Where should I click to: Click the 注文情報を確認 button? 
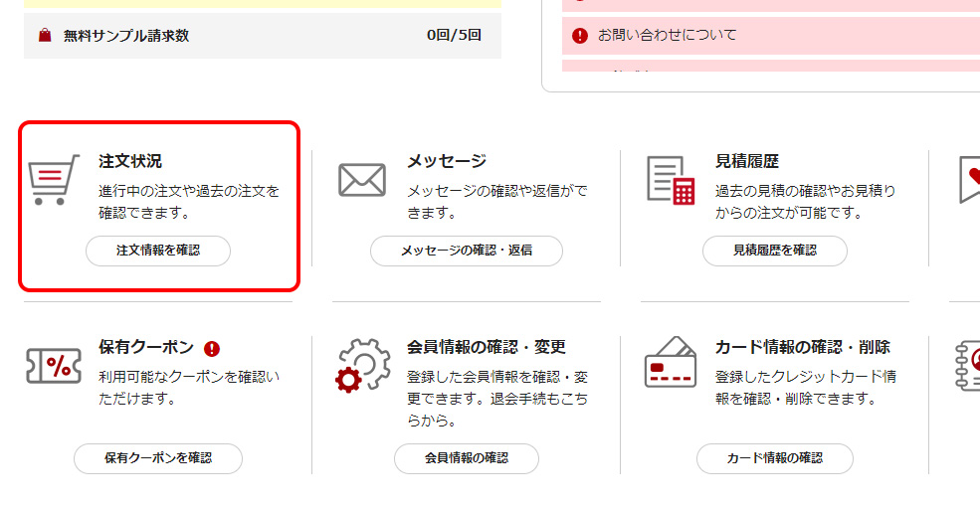coord(158,251)
